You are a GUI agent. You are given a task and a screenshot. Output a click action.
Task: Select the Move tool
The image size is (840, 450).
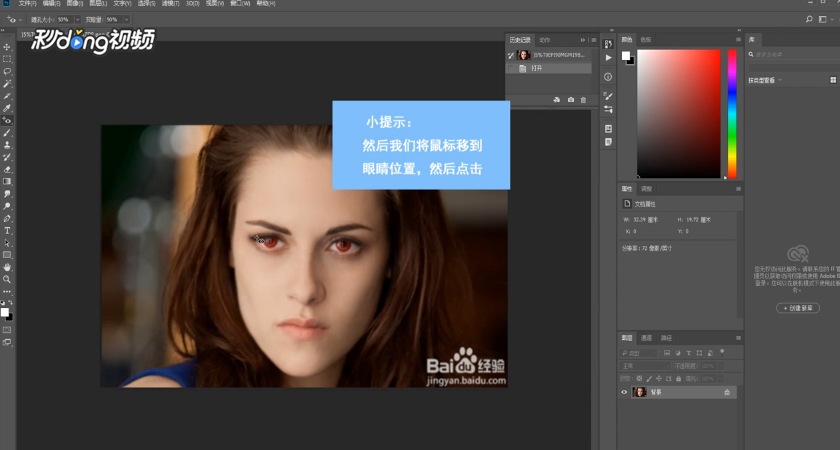tap(7, 47)
